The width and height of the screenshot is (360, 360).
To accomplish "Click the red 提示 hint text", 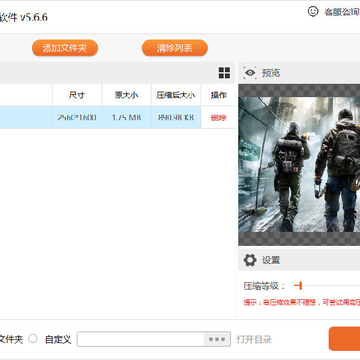I will coord(302,303).
